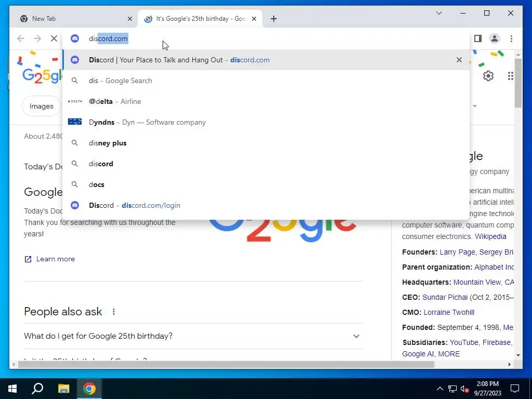The width and height of the screenshot is (532, 399).
Task: Expand the small dropdown arrow under settings gear
Action: (x=475, y=106)
